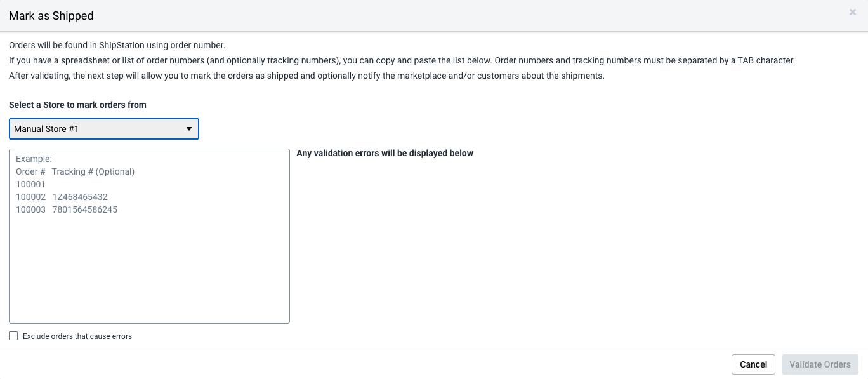Click 'Orders will be found in ShipStation' sentence
Screen dimensions: 868x379
(x=117, y=45)
